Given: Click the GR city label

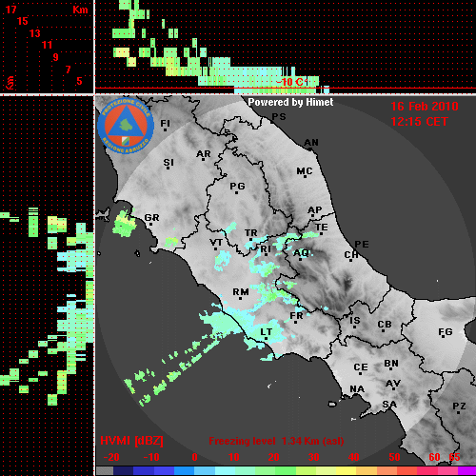Looking at the screenshot, I should tap(151, 218).
